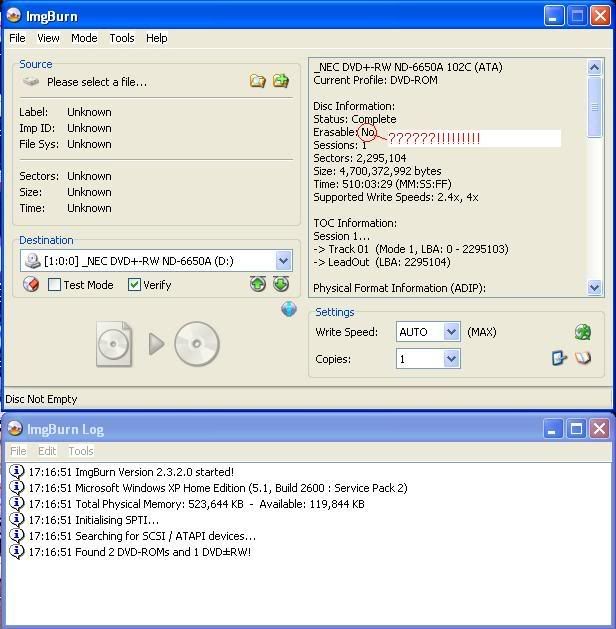Expand the Write Speed dropdown
Image resolution: width=616 pixels, height=629 pixels.
point(452,332)
